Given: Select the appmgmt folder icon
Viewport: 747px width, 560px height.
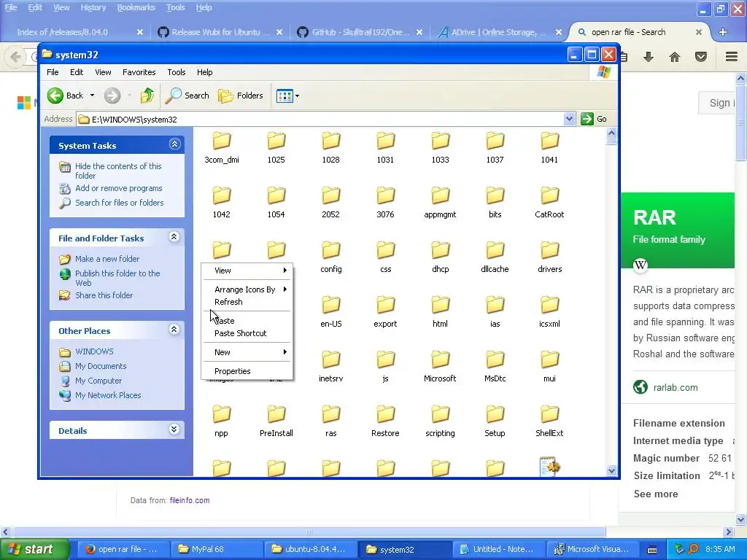Looking at the screenshot, I should pyautogui.click(x=440, y=196).
